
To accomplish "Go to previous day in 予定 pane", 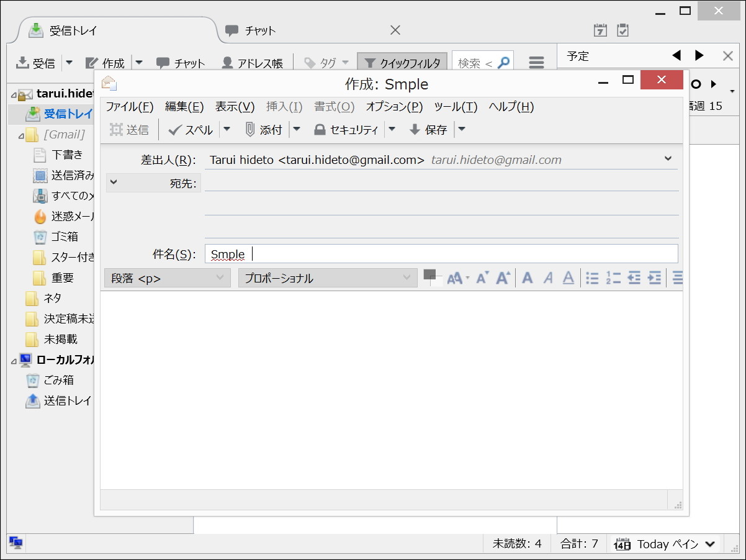I will 676,55.
